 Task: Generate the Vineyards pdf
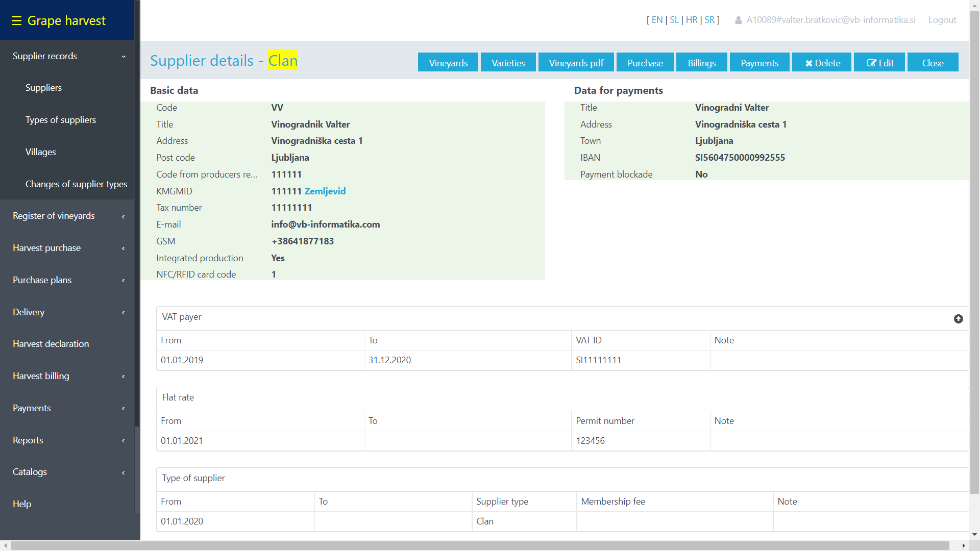pos(576,63)
